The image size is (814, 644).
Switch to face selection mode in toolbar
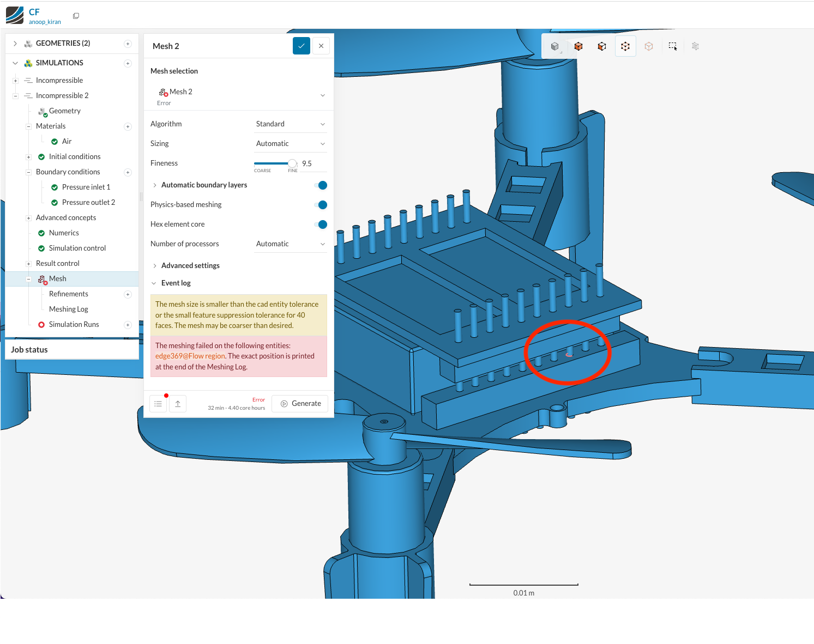coord(601,46)
